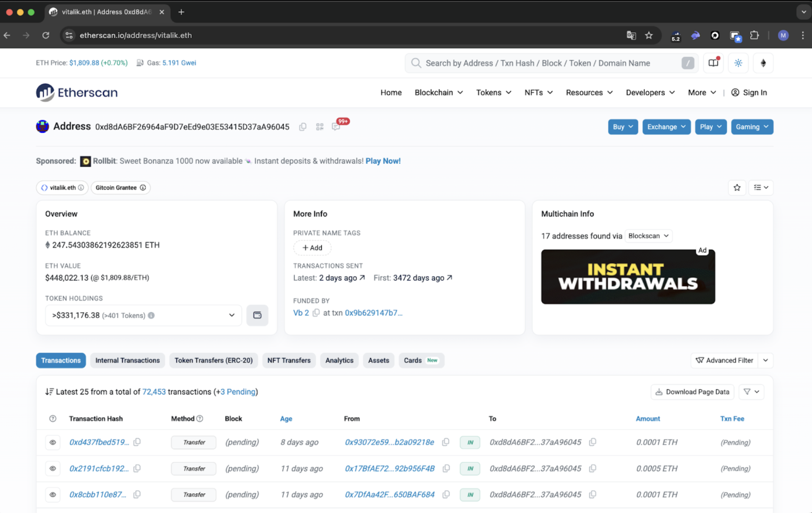
Task: Preview transaction 0x2191cfcb192 with the eye icon
Action: click(x=53, y=469)
